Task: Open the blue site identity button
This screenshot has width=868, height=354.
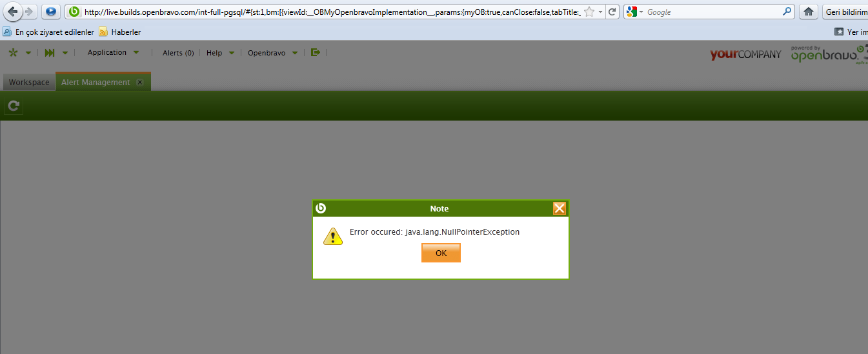Action: point(51,12)
